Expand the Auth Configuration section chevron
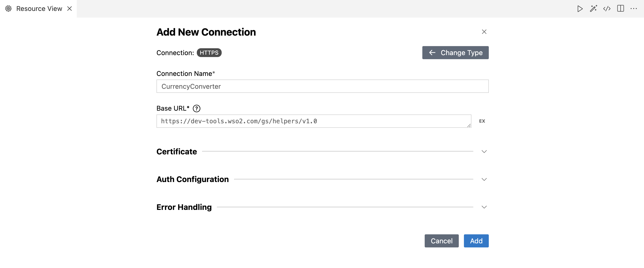Image resolution: width=644 pixels, height=268 pixels. tap(484, 179)
